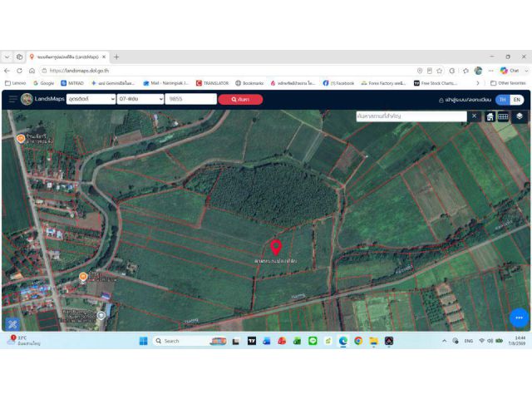532x399 pixels.
Task: Open the LandsMaps hamburger menu
Action: [13, 99]
